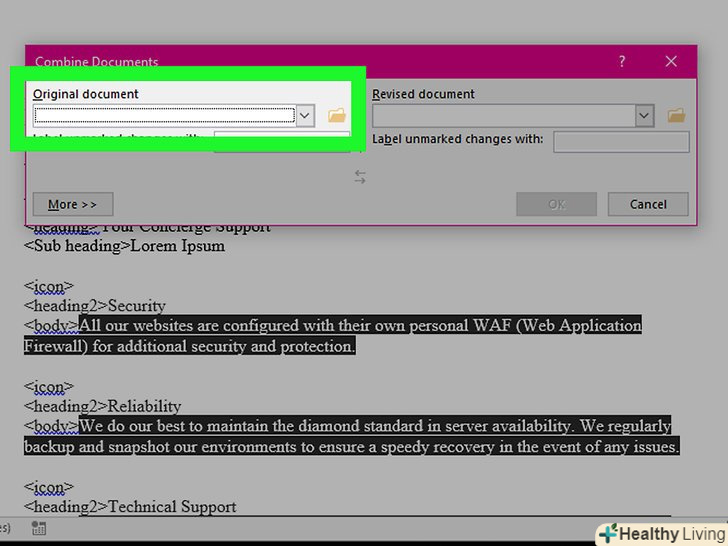
Task: Open help question mark in Combine Documents
Action: pyautogui.click(x=622, y=61)
